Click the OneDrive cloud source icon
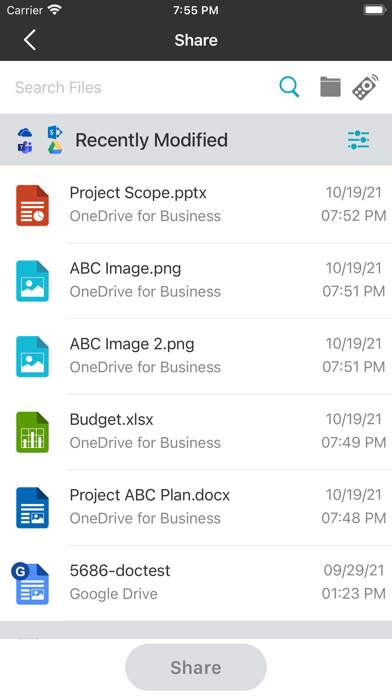The width and height of the screenshot is (392, 696). click(25, 132)
